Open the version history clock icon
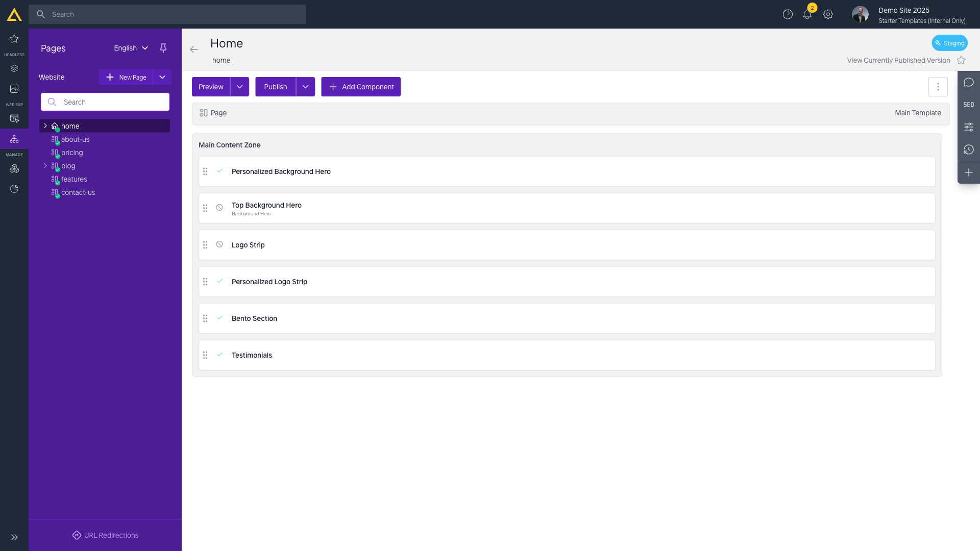The image size is (980, 551). point(969,149)
